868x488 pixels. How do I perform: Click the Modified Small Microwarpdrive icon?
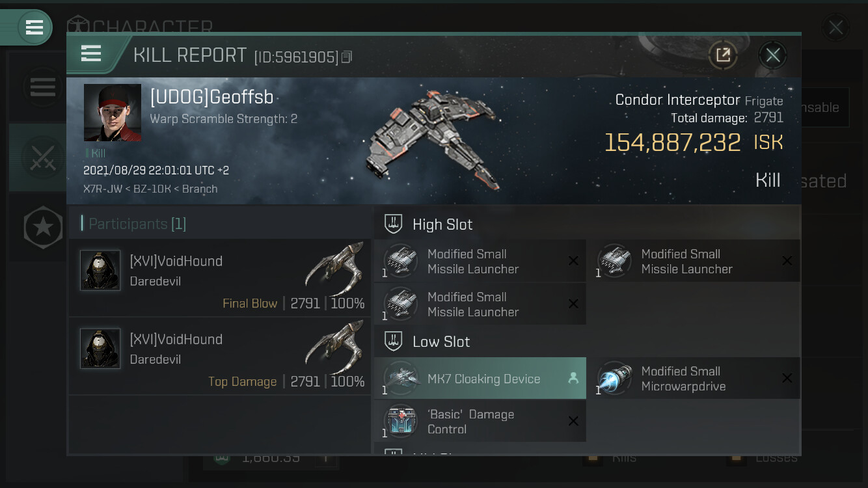click(x=614, y=378)
